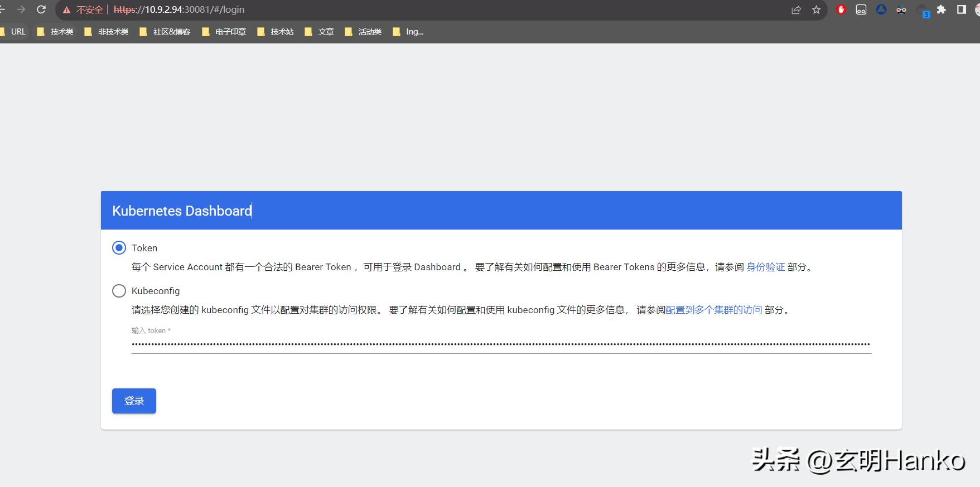Click the Kubernetes Dashboard header title

[182, 211]
